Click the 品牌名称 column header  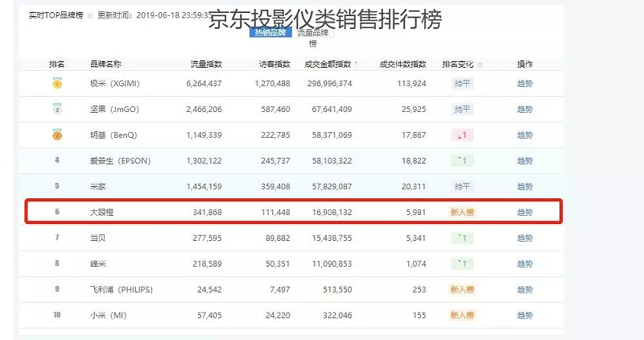click(105, 64)
